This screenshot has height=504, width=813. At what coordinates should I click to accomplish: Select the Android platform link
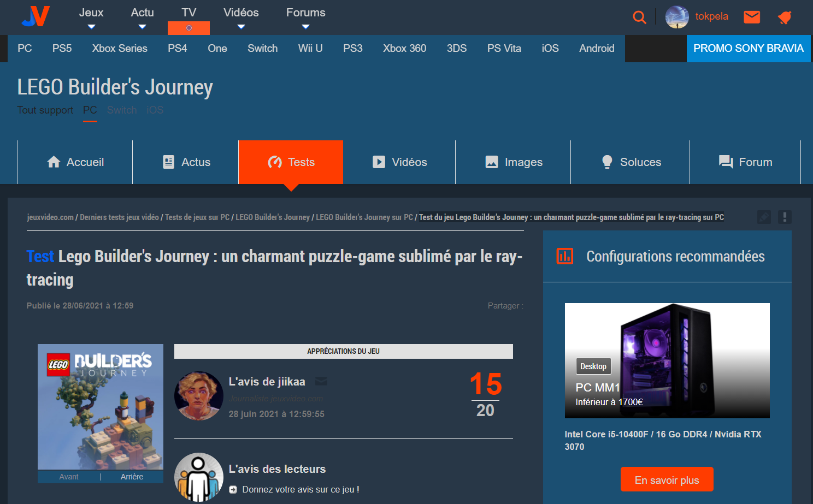point(597,49)
